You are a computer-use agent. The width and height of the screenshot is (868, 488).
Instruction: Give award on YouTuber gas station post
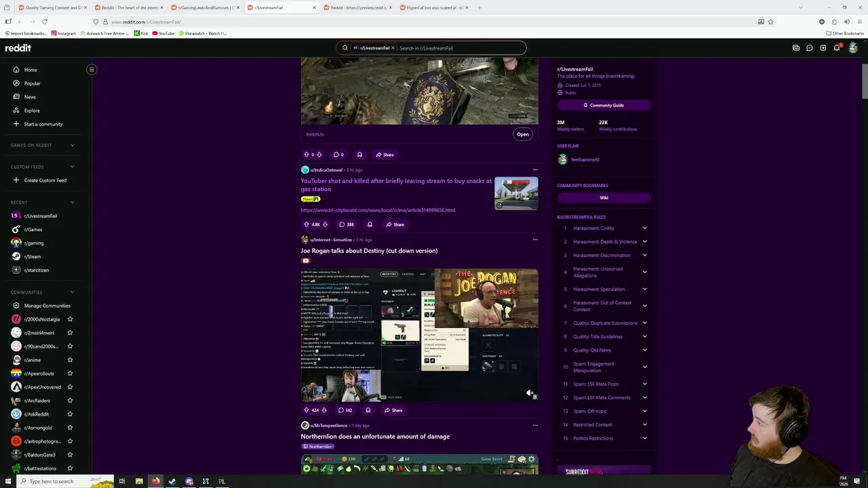click(x=370, y=224)
